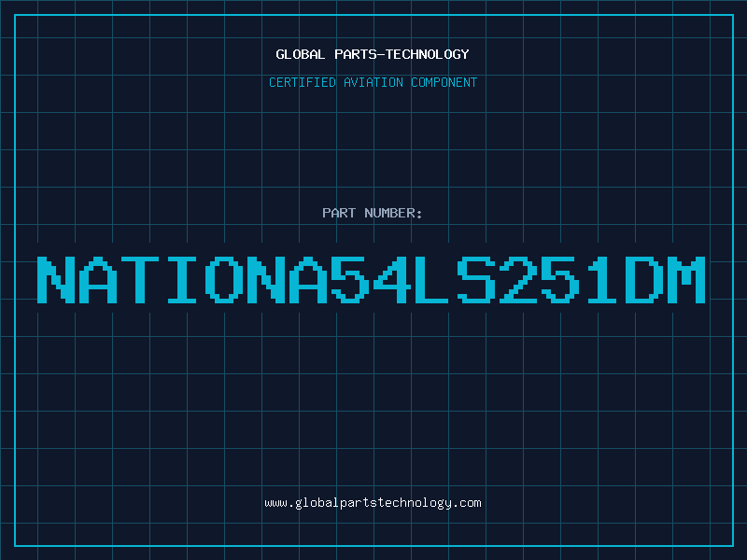The width and height of the screenshot is (747, 560).
Task: Open the www.globalpartstechnology.com link
Action: (x=373, y=503)
